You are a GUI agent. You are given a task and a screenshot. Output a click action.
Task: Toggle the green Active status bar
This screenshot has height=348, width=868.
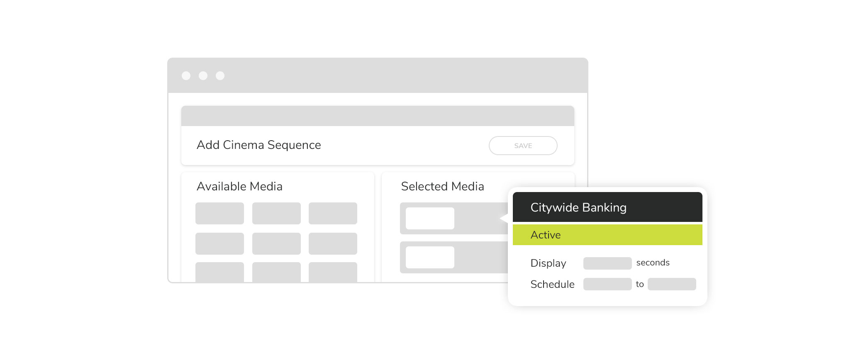[607, 235]
